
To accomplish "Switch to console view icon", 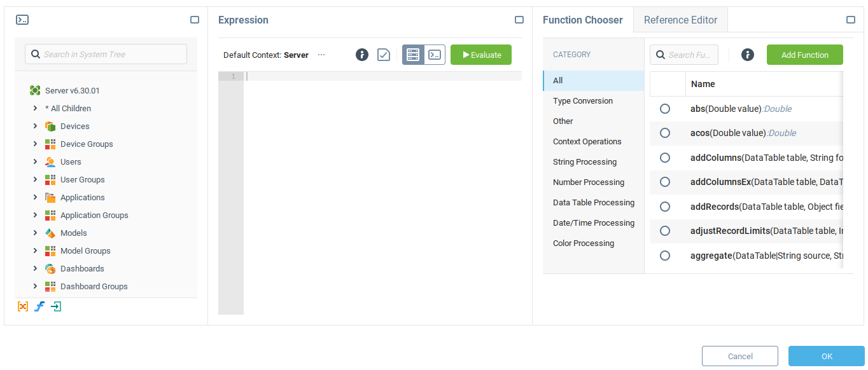I will [x=435, y=55].
